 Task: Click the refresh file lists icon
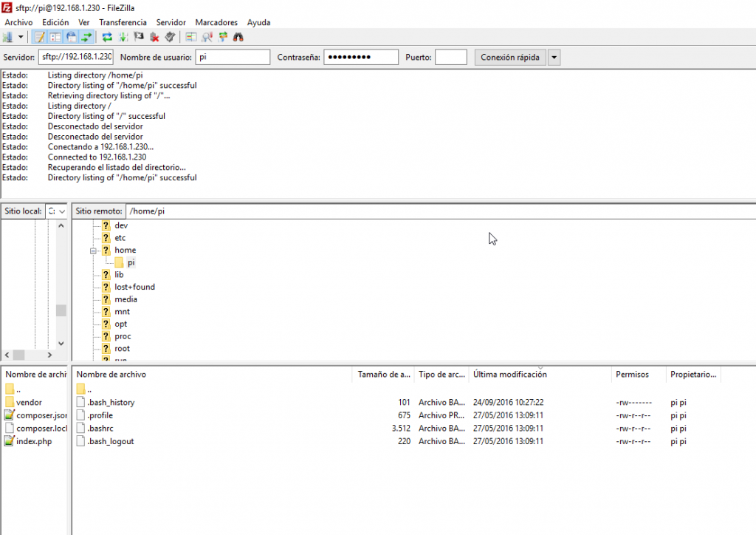click(107, 36)
